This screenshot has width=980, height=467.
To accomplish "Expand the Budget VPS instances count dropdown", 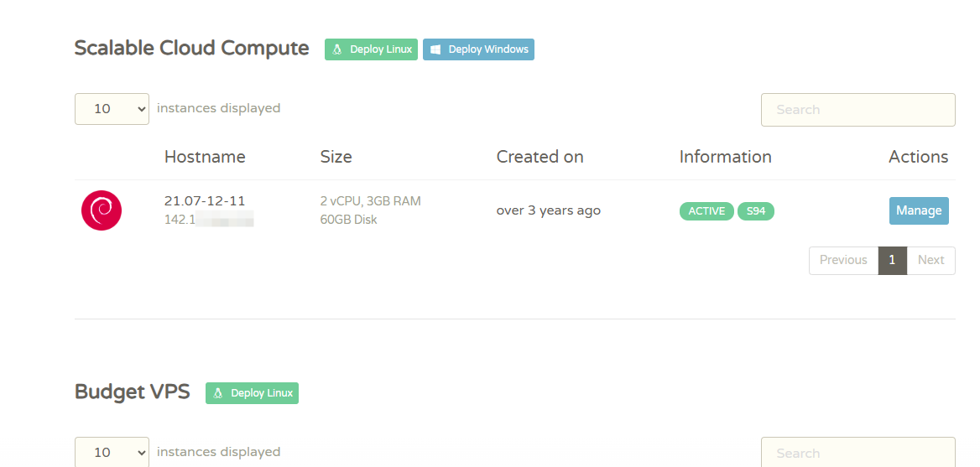I will pyautogui.click(x=112, y=452).
